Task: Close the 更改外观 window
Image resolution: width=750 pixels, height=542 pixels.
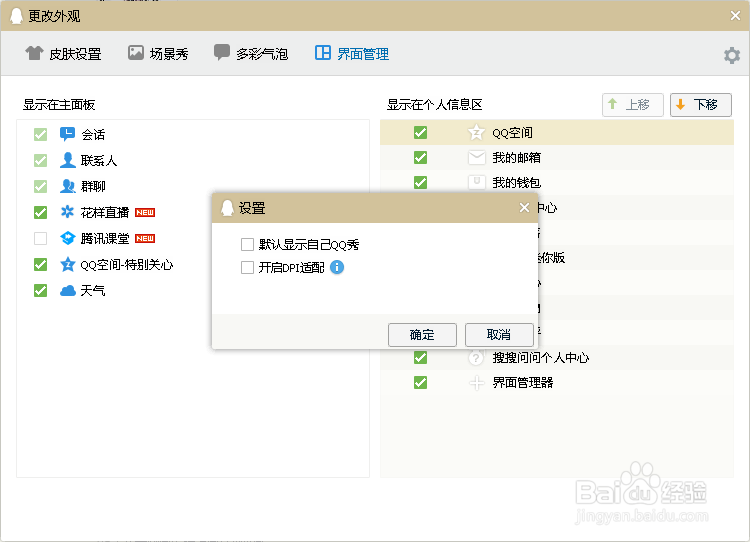Action: 736,16
